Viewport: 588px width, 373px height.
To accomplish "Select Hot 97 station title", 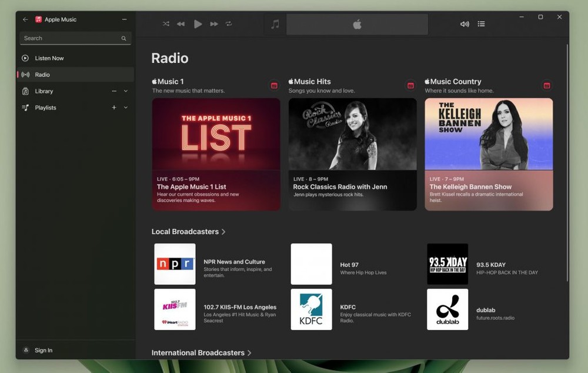I will [349, 265].
